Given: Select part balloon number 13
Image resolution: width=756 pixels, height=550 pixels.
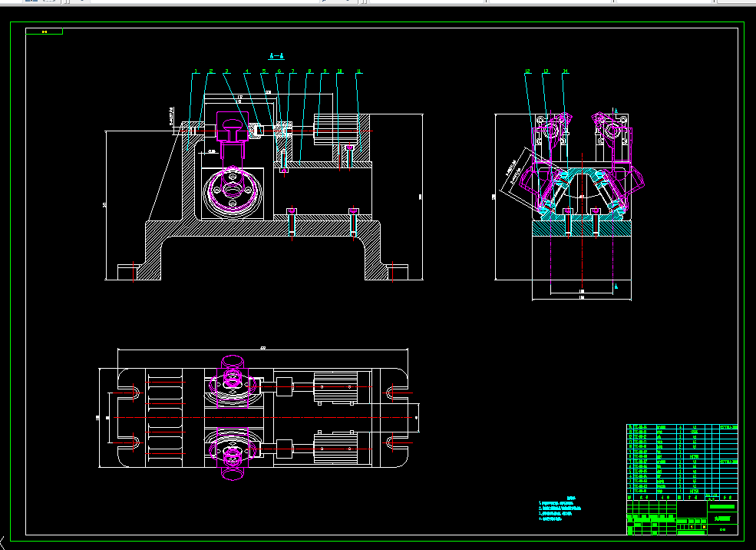Looking at the screenshot, I should [546, 71].
